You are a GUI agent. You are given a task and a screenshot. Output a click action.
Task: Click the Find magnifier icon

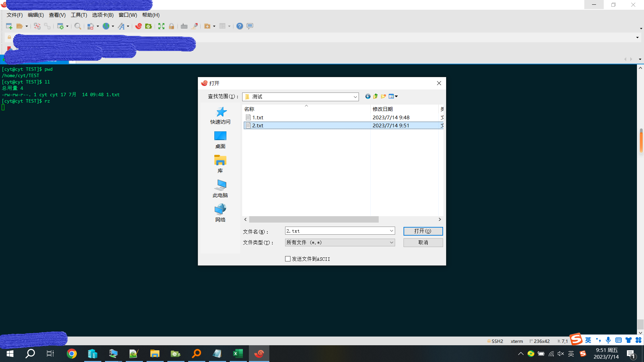pos(78,26)
